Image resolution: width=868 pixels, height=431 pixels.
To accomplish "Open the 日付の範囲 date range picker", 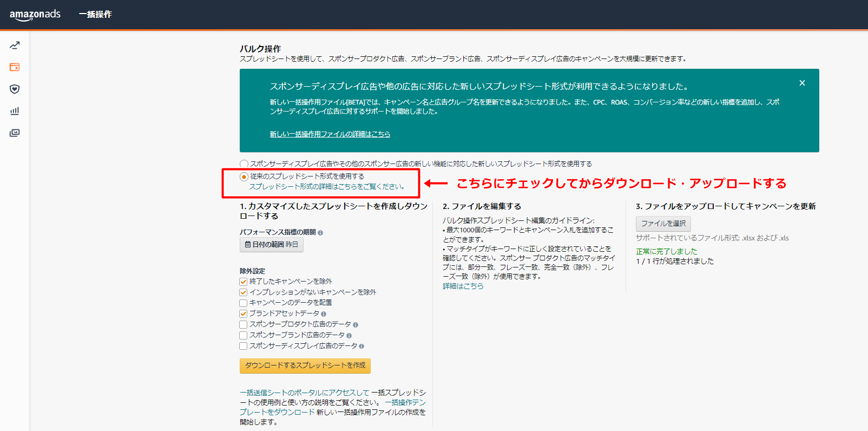I will point(272,245).
